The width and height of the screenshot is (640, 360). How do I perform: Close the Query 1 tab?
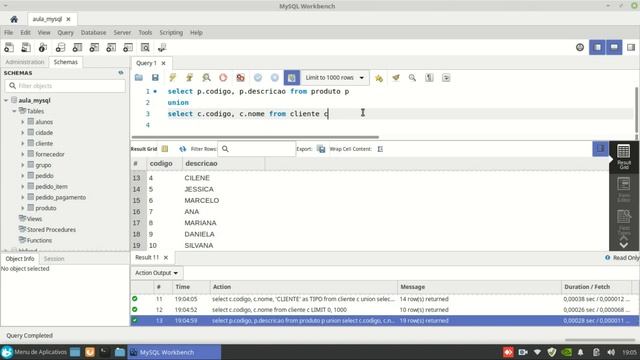[164, 63]
